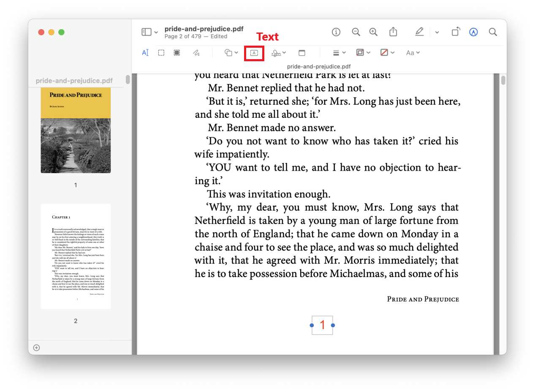Insert a text box with the Text tool
Viewport: 535px width, 392px height.
(254, 53)
